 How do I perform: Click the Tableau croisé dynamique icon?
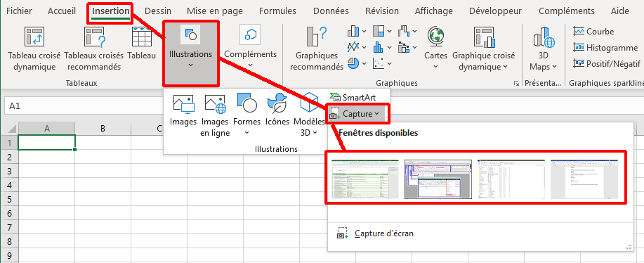34,36
